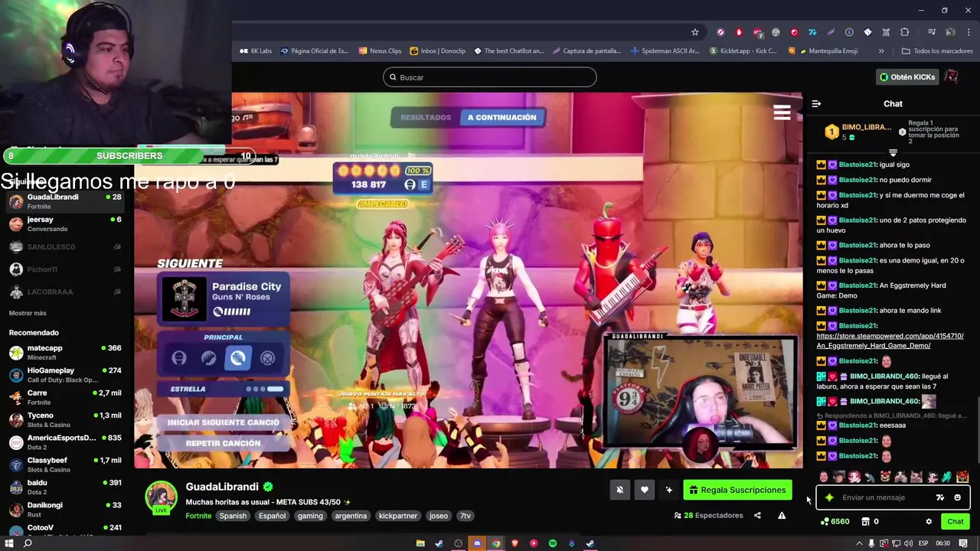Open the Captura de pantalla bookmark
980x551 pixels.
tap(586, 51)
